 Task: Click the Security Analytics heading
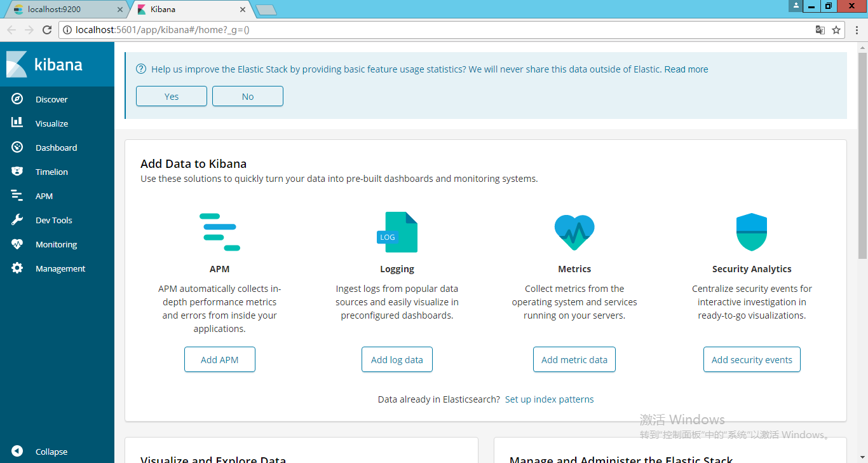coord(752,269)
